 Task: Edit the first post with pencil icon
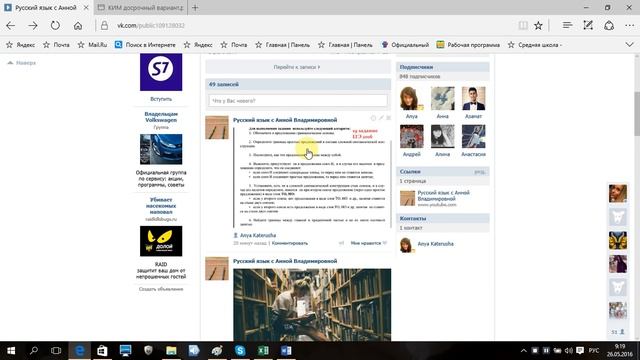click(381, 118)
